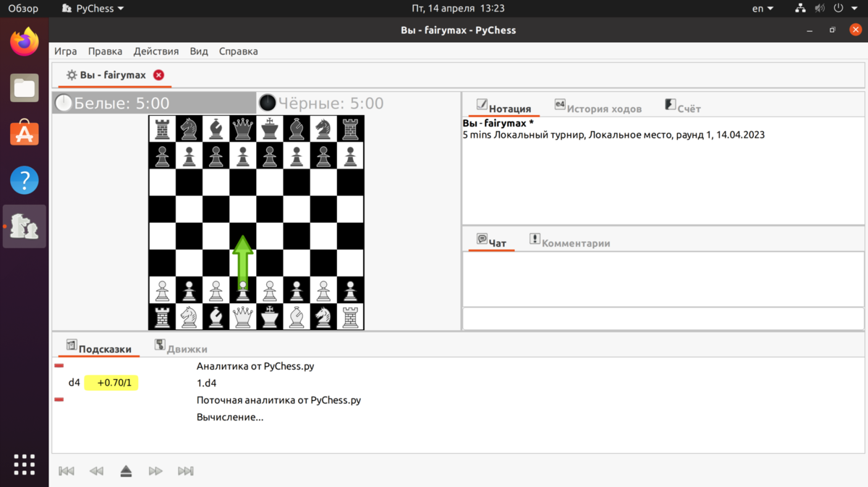Jump to the first move of the game
The width and height of the screenshot is (868, 487).
(67, 471)
